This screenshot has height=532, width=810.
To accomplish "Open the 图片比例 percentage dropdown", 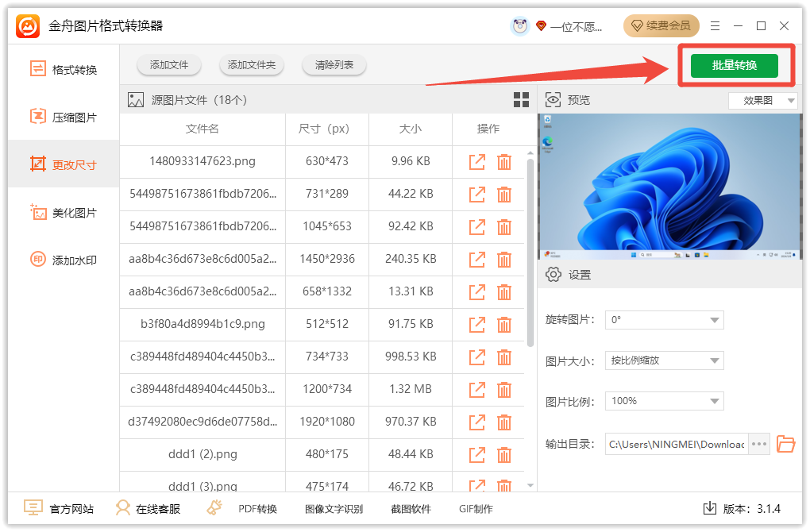I will pyautogui.click(x=665, y=401).
